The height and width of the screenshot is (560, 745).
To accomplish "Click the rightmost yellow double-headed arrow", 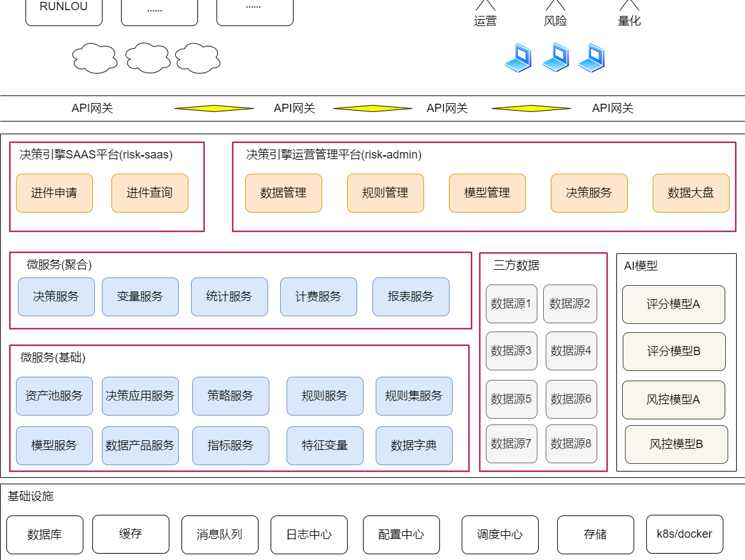I will (531, 108).
